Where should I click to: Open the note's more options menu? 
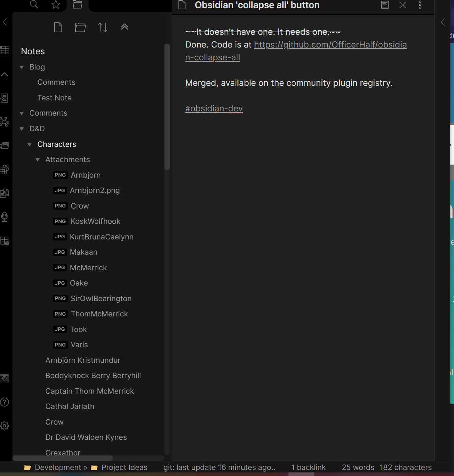tap(420, 5)
